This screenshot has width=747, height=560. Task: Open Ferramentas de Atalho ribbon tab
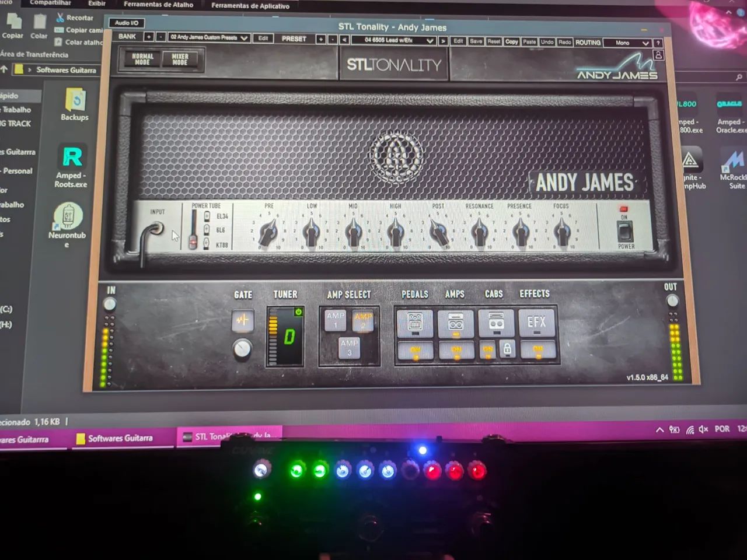click(158, 4)
